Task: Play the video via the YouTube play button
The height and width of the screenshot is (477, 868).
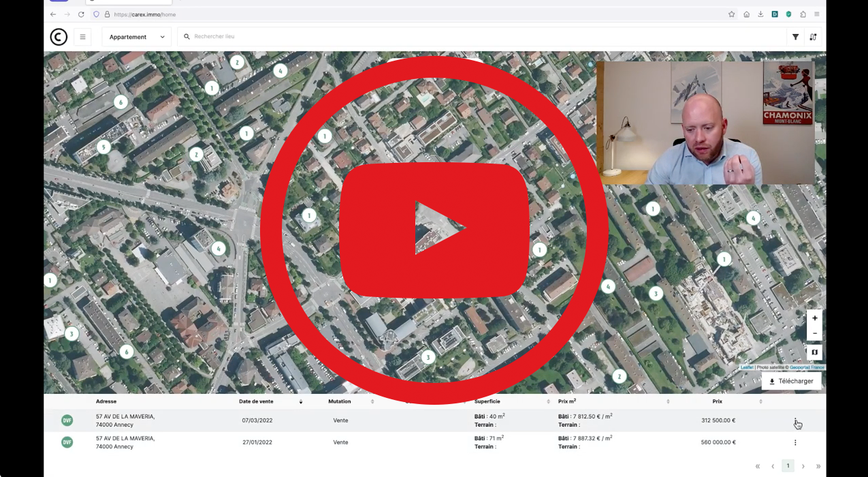Action: tap(434, 230)
